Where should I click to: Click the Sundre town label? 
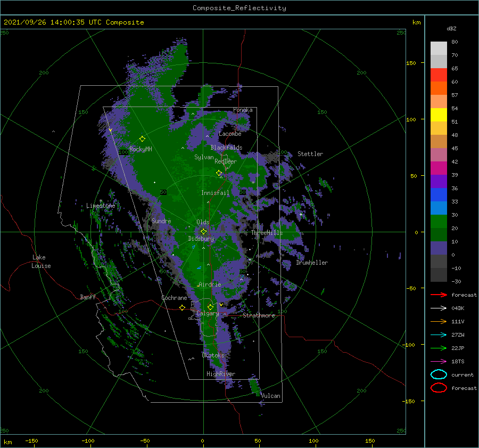[x=161, y=221]
